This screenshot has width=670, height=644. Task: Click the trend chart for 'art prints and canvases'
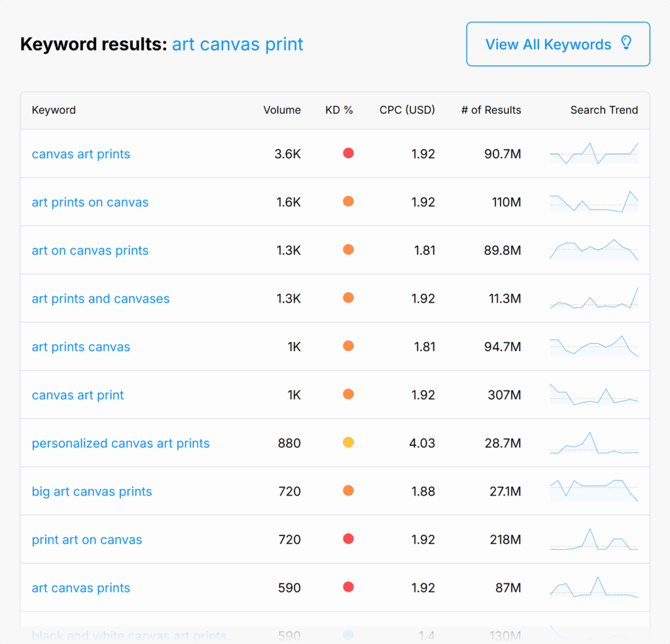coord(593,299)
